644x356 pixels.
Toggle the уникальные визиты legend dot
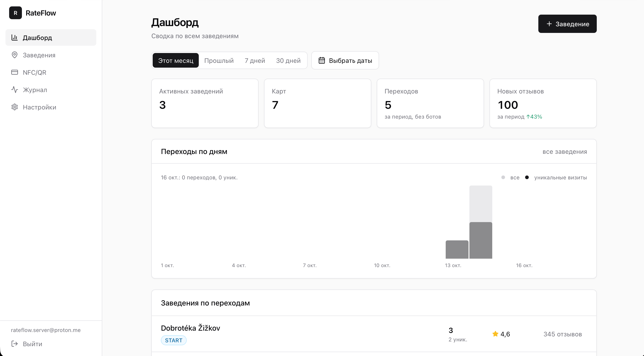pos(527,178)
